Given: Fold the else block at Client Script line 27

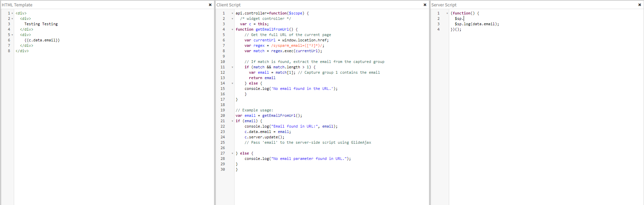Looking at the screenshot, I should click(x=232, y=153).
